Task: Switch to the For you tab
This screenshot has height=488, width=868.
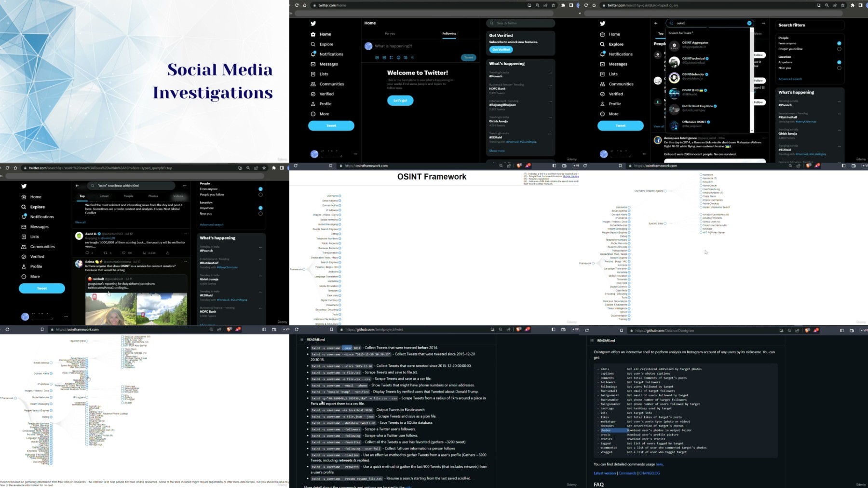Action: [390, 34]
